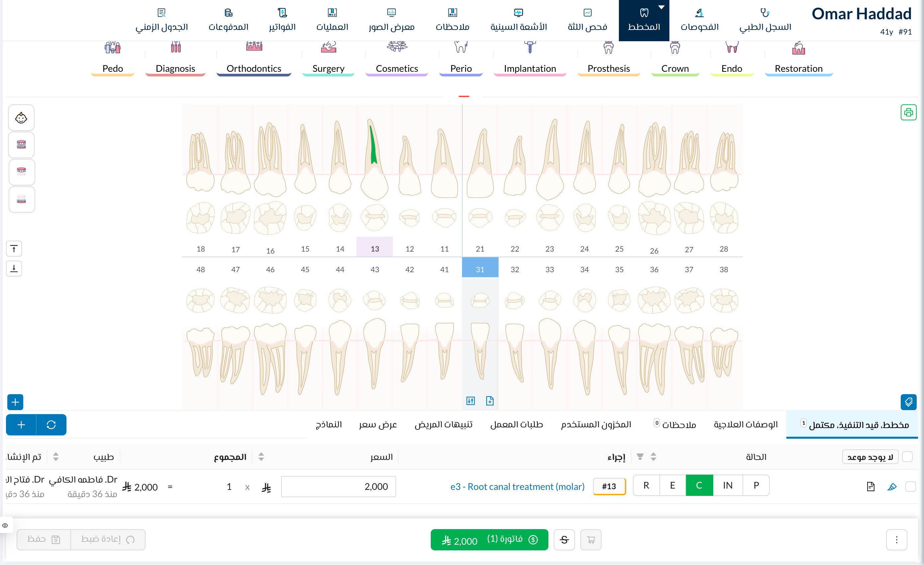924x565 pixels.
Task: Click the price tag icon
Action: point(908,402)
